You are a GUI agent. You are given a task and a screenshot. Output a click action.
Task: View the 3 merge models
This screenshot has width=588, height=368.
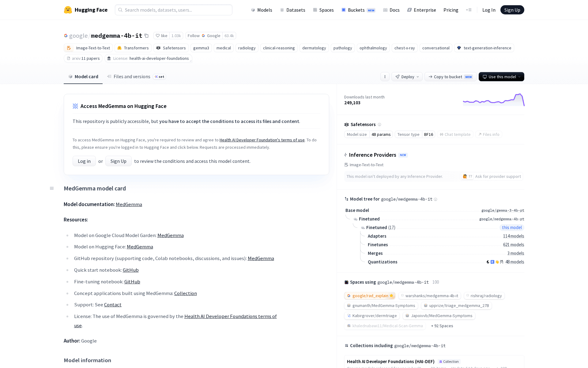click(x=516, y=253)
